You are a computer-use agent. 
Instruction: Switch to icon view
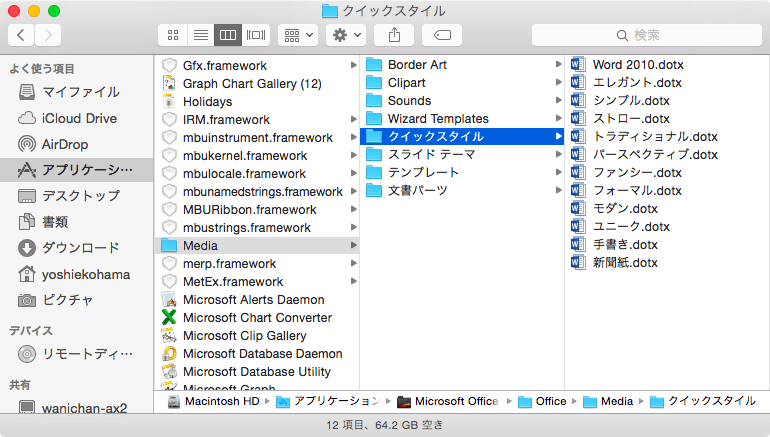[x=172, y=35]
